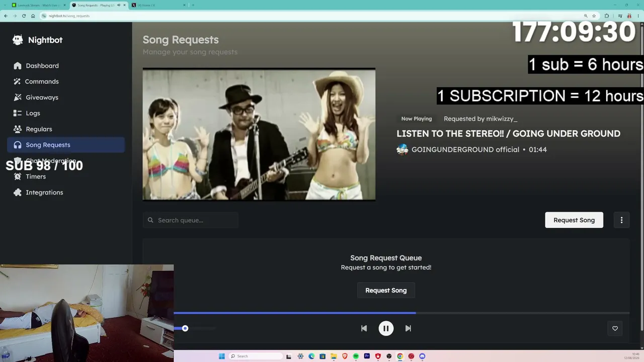This screenshot has height=362, width=644.
Task: Open the Chrome three-dot menu
Action: click(x=637, y=16)
